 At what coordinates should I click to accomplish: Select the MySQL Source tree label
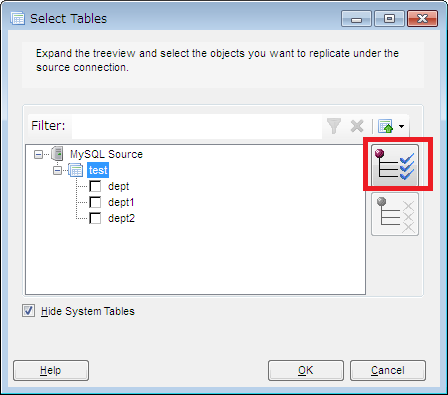tap(106, 154)
